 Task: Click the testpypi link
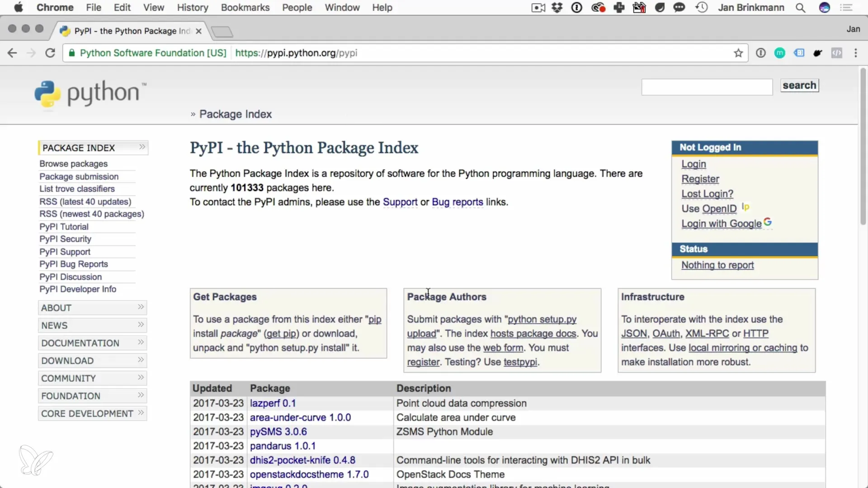(520, 362)
